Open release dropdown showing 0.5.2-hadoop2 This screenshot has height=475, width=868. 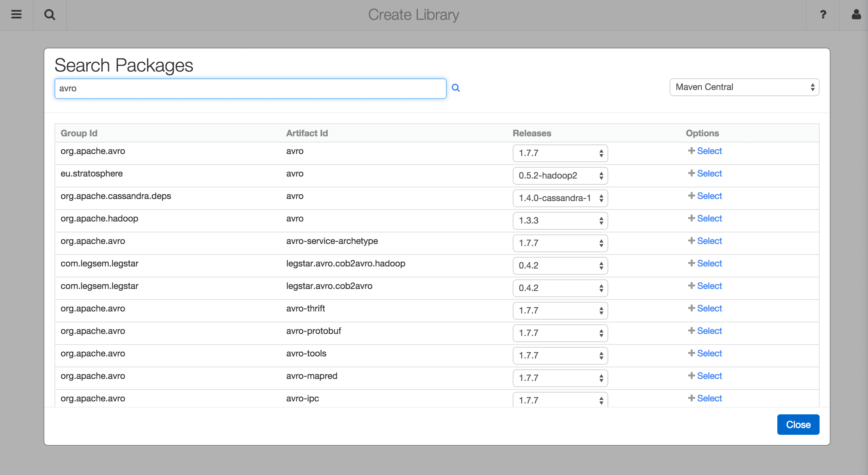point(560,176)
